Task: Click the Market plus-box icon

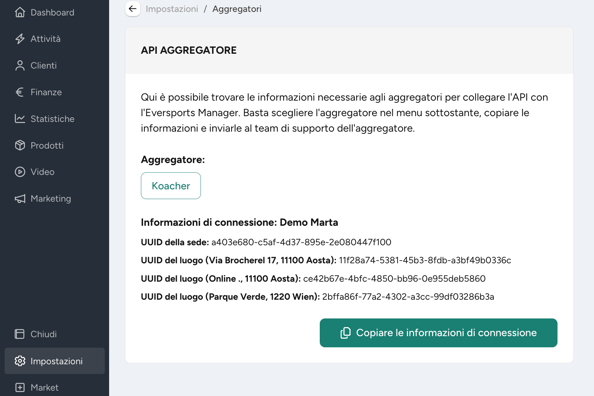Action: (19, 388)
